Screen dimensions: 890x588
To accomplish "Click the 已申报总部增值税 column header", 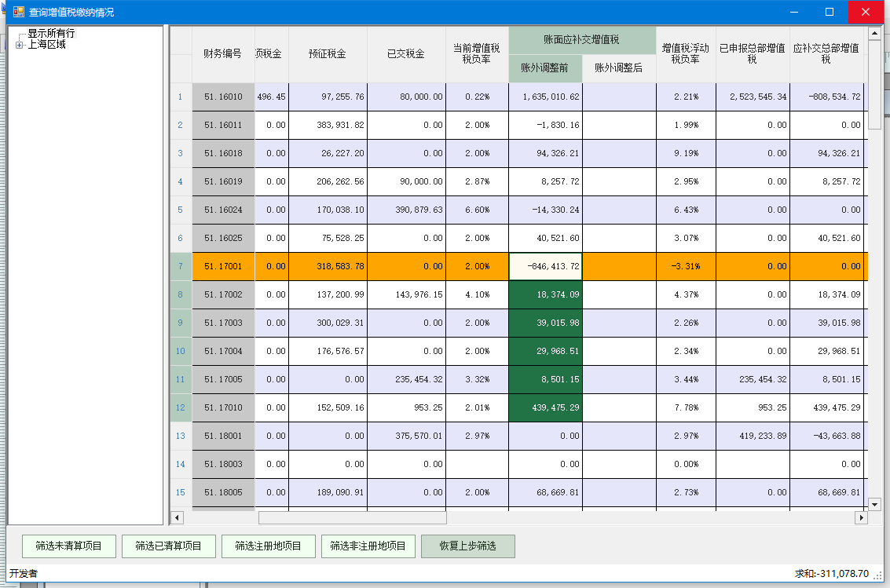I will pyautogui.click(x=753, y=54).
